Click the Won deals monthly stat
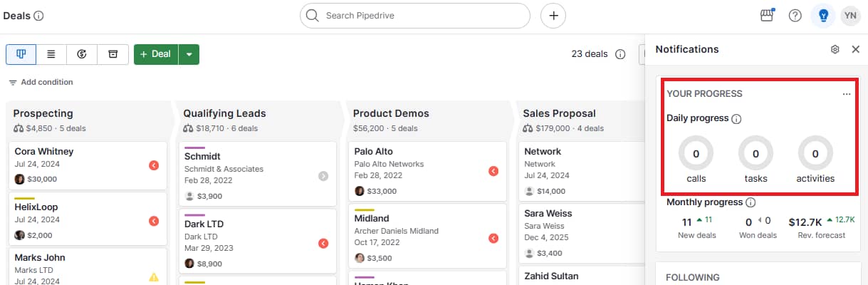The height and width of the screenshot is (285, 868). tap(756, 228)
